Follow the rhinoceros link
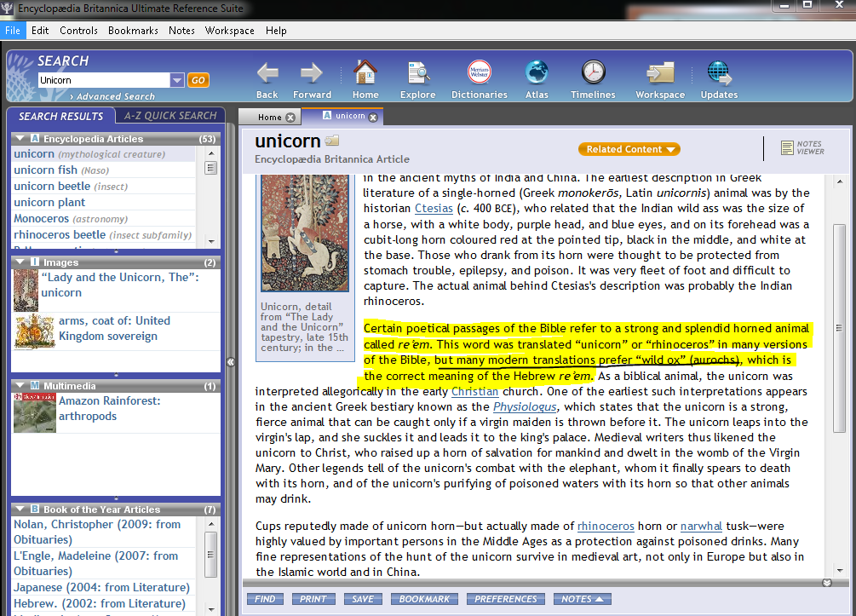856x616 pixels. (x=606, y=526)
